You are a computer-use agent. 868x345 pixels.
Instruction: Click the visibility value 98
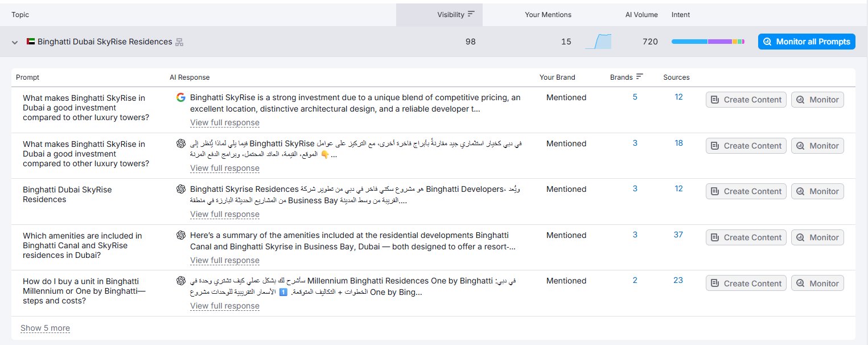[x=470, y=42]
